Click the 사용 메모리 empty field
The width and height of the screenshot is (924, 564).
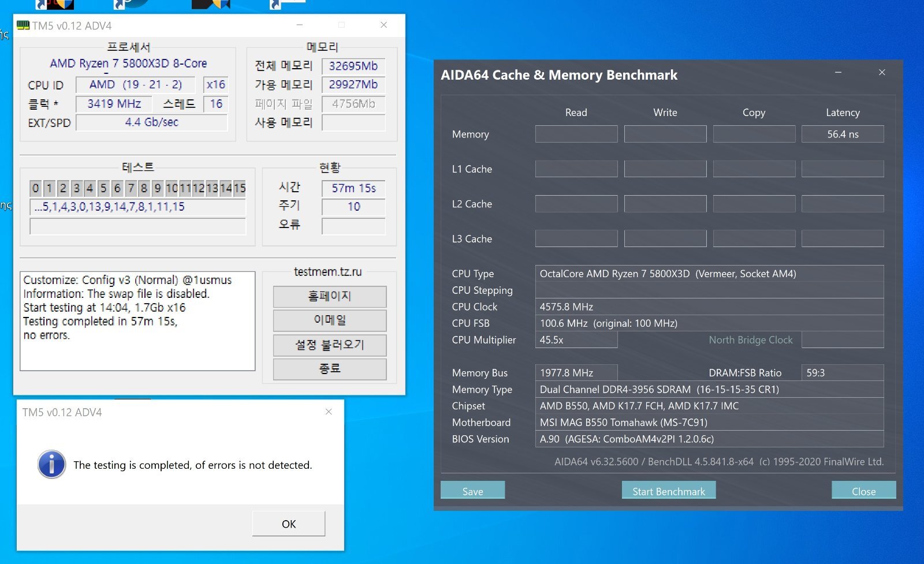coord(353,122)
